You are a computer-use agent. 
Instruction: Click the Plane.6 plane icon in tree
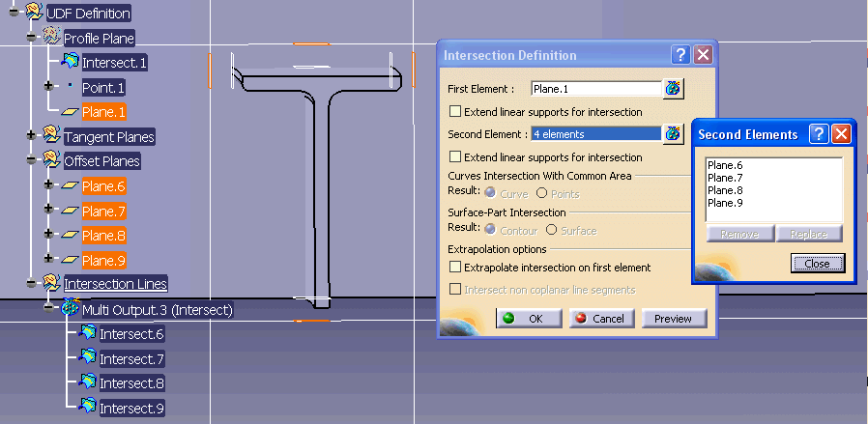coord(70,186)
